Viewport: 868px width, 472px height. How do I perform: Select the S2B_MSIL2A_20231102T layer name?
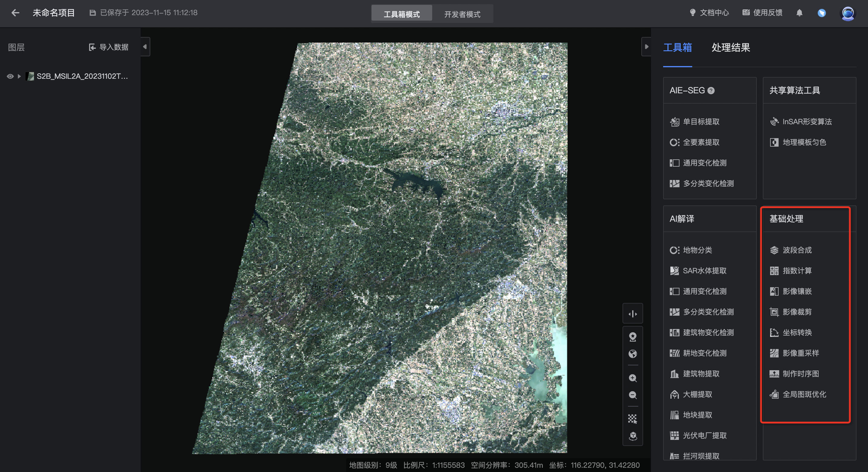(x=82, y=76)
